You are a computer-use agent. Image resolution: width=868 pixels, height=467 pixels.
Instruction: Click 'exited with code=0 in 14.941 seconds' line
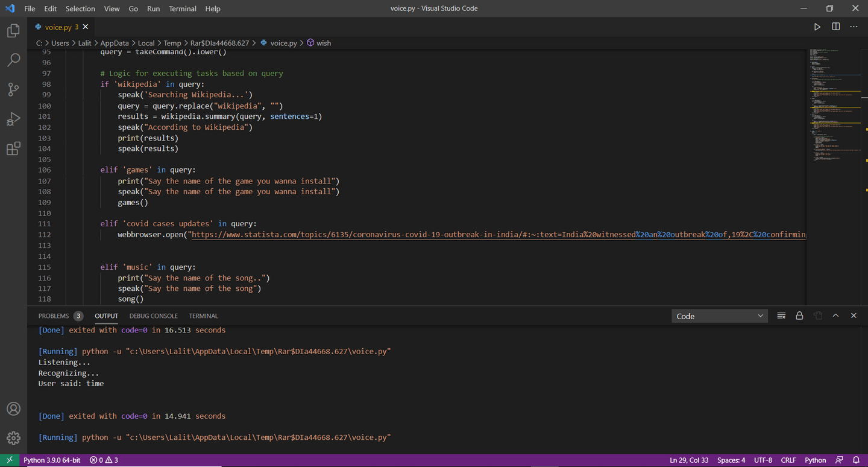click(x=147, y=416)
